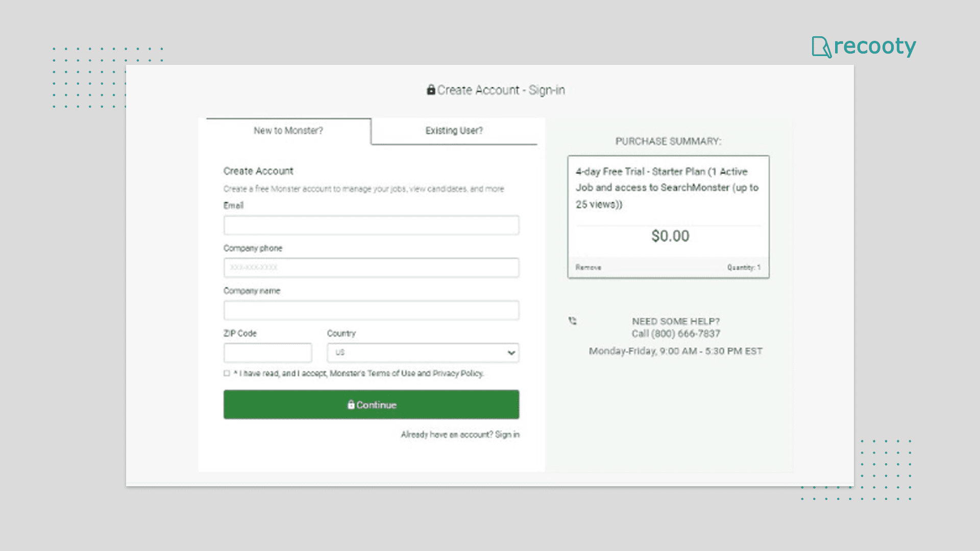This screenshot has height=551, width=980.
Task: Click the recooty logo icon
Action: (821, 47)
